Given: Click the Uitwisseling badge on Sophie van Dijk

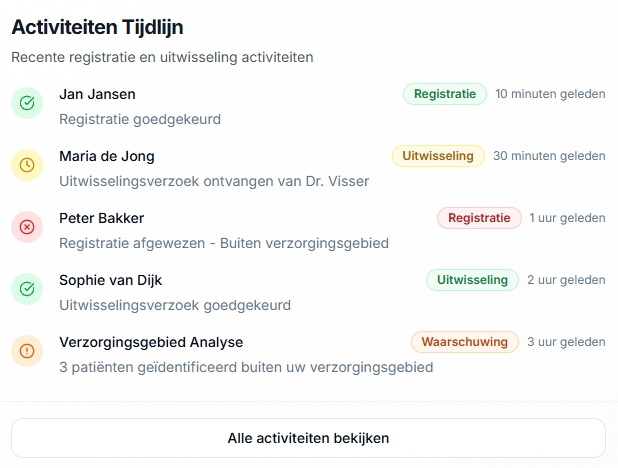Looking at the screenshot, I should pyautogui.click(x=473, y=280).
